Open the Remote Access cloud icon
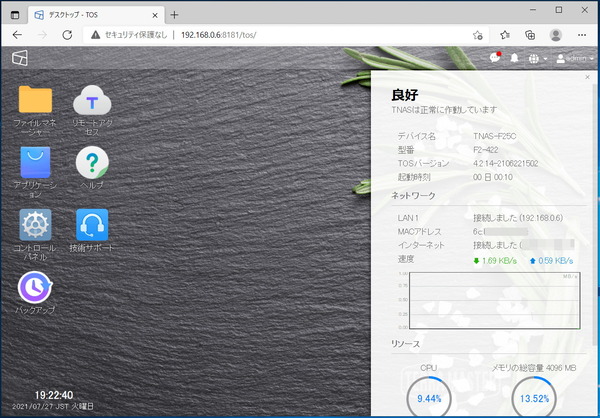The height and width of the screenshot is (418, 600). (92, 101)
